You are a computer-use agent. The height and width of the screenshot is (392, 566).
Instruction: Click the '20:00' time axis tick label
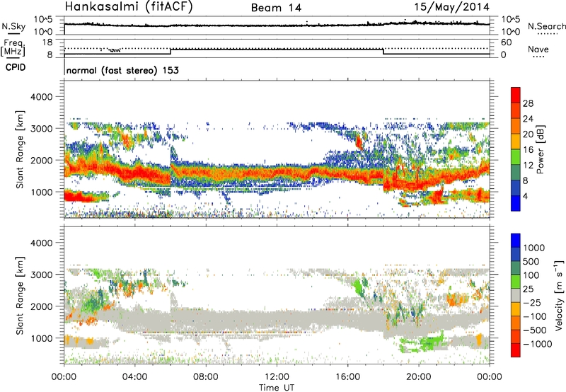click(x=418, y=377)
